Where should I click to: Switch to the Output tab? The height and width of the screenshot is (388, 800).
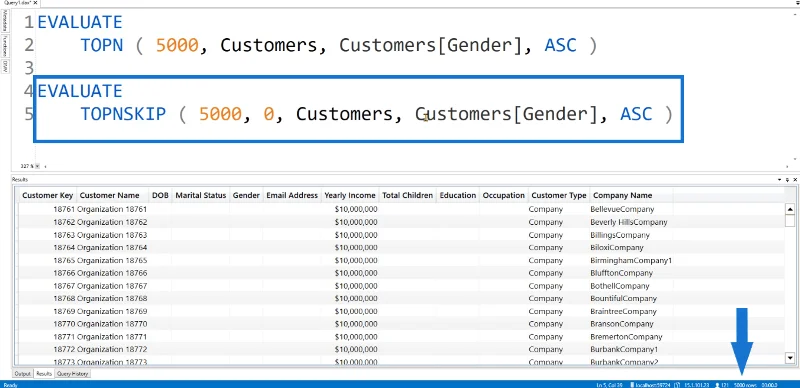click(x=22, y=374)
